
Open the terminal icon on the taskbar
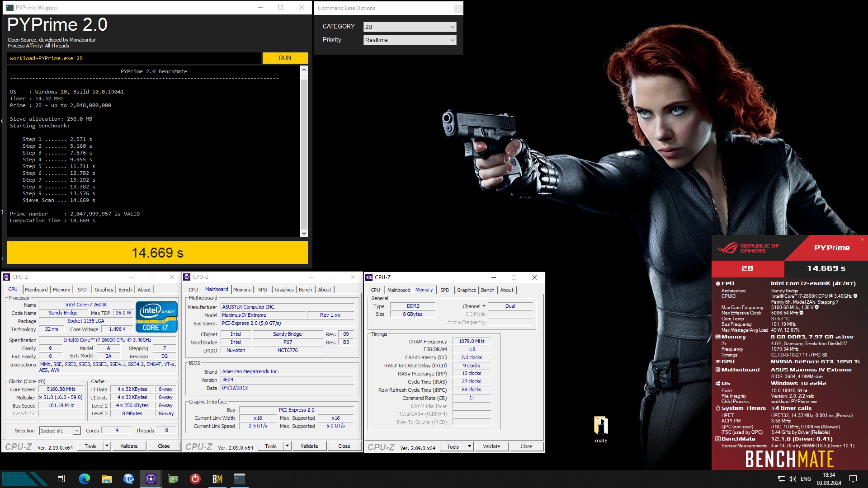[x=240, y=479]
